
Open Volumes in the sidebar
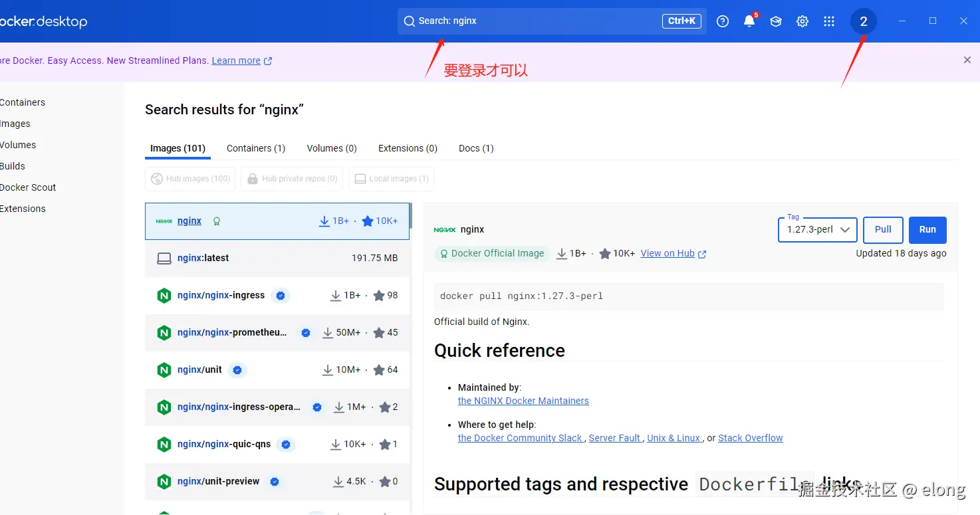pyautogui.click(x=18, y=145)
